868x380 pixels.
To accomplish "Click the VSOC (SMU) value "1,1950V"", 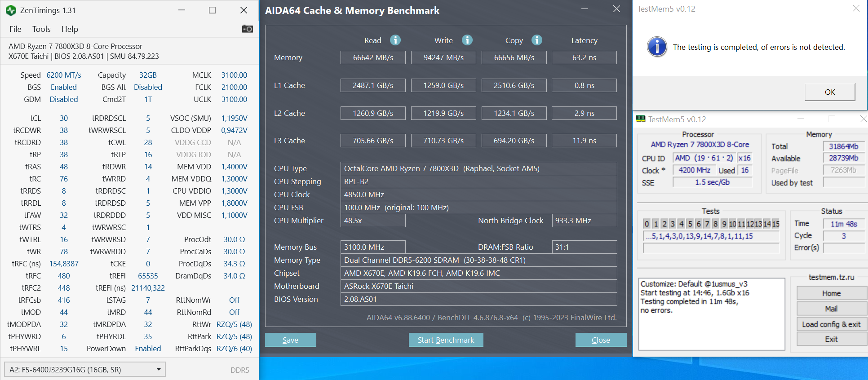I will 234,118.
